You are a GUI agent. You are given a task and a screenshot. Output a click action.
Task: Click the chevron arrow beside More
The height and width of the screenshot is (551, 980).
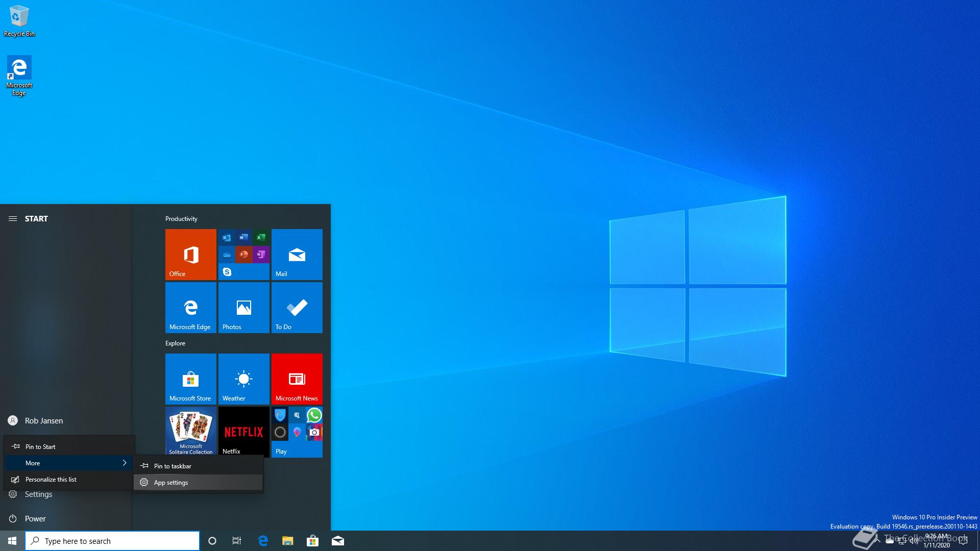[x=124, y=463]
